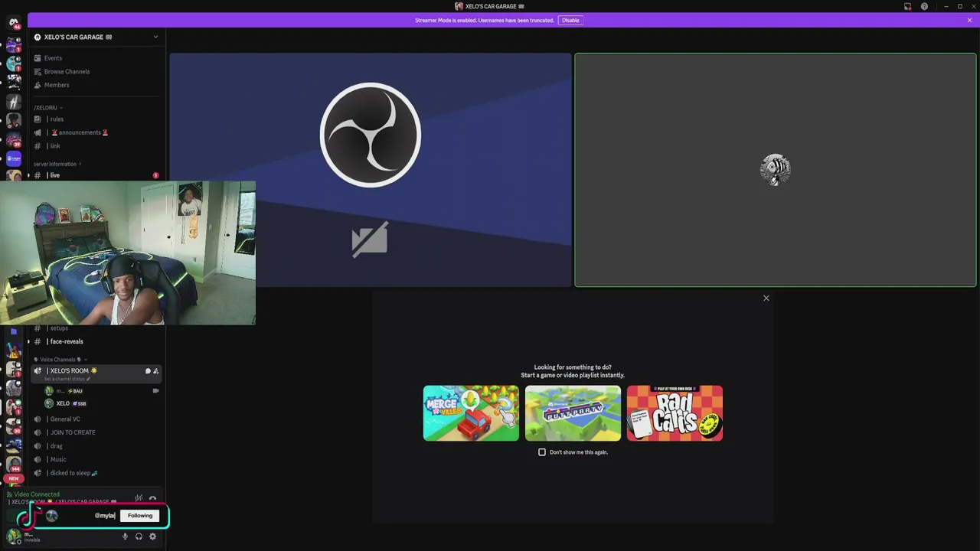Image resolution: width=980 pixels, height=551 pixels.
Task: Open server icon with 144 badge
Action: [x=13, y=464]
